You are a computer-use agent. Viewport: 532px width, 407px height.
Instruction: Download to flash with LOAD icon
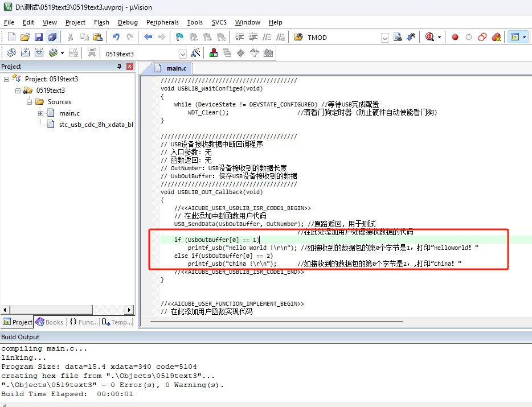[92, 52]
